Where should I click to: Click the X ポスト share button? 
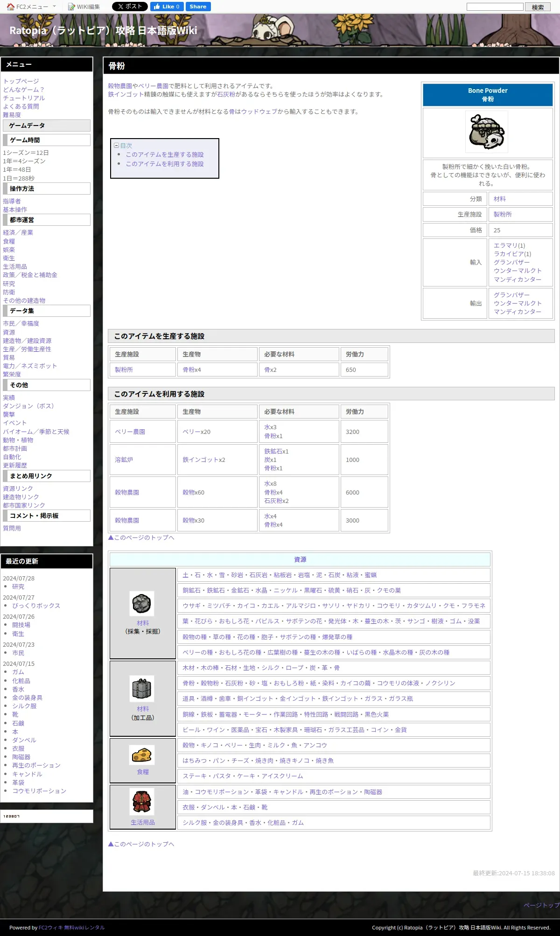point(130,7)
